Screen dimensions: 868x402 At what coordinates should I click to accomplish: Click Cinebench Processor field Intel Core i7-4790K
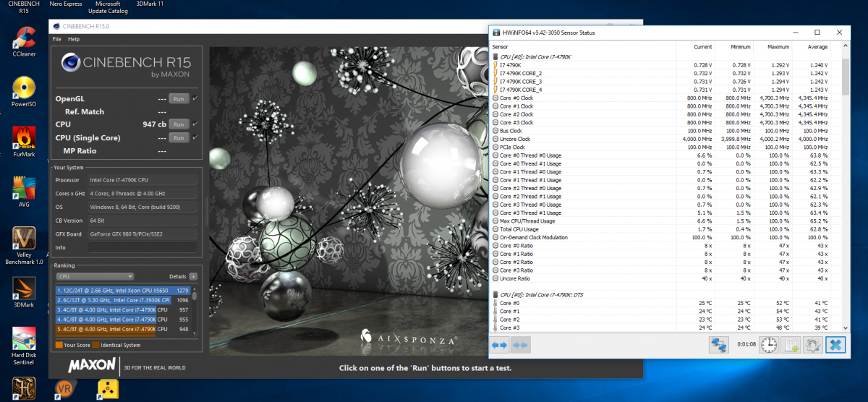[x=142, y=179]
